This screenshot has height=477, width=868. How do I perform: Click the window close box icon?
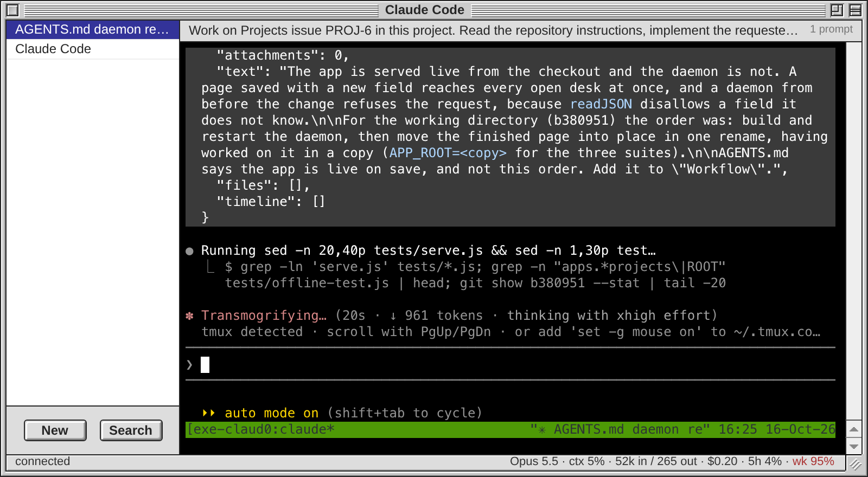pos(12,10)
